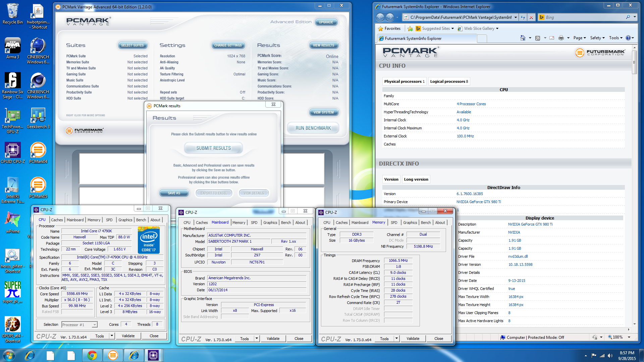Click SAVE AS button in results
The width and height of the screenshot is (644, 362).
(174, 193)
